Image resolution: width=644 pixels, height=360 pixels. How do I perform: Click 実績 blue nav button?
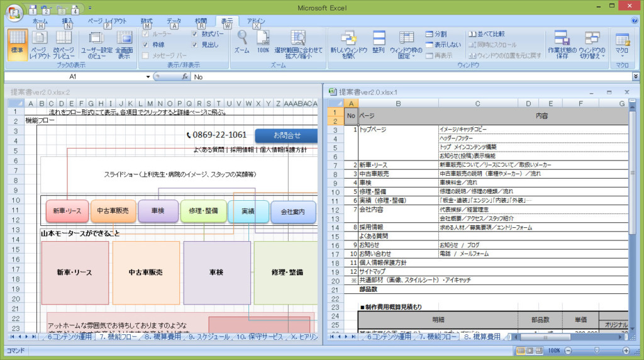(x=248, y=211)
